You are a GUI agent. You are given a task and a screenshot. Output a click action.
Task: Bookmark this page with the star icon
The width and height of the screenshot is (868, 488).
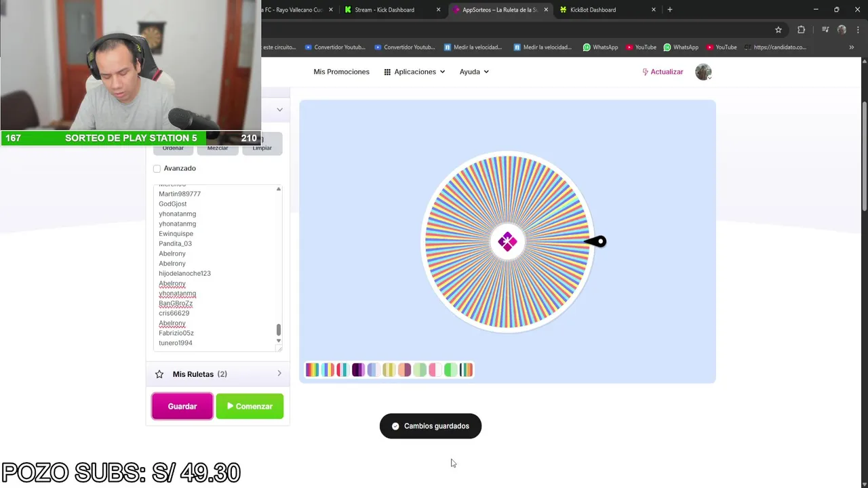coord(778,30)
